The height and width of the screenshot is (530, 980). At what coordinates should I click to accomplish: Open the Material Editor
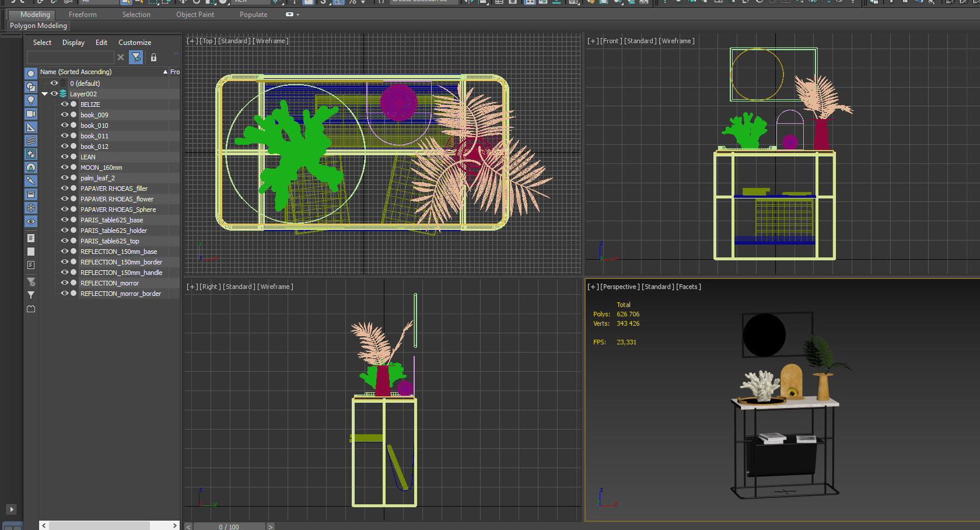(x=573, y=3)
